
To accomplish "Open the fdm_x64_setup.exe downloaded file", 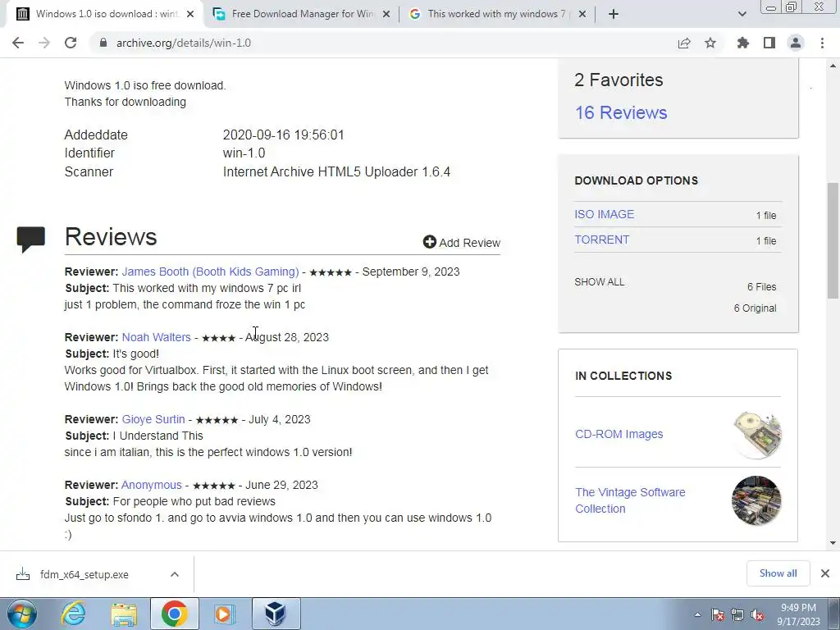I will coord(84,574).
